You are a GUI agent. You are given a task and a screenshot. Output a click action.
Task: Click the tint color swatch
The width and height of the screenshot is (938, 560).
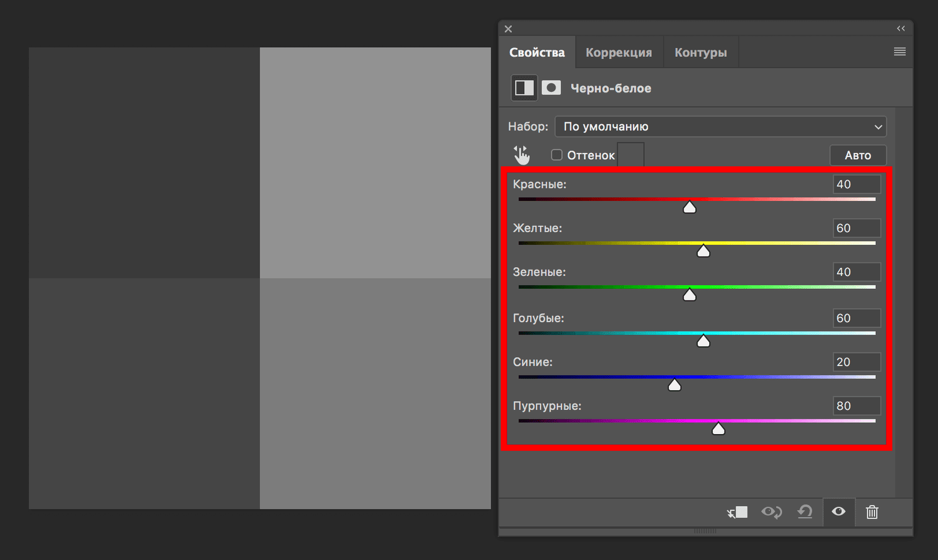[631, 155]
